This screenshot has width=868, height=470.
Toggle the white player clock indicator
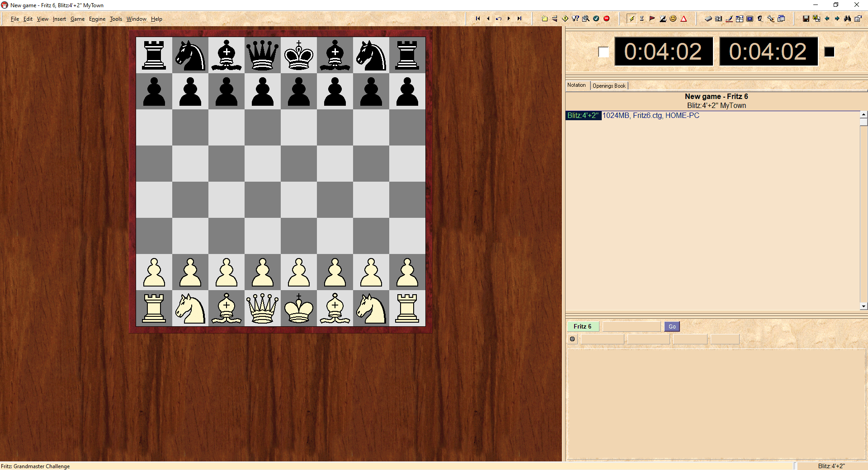point(603,52)
